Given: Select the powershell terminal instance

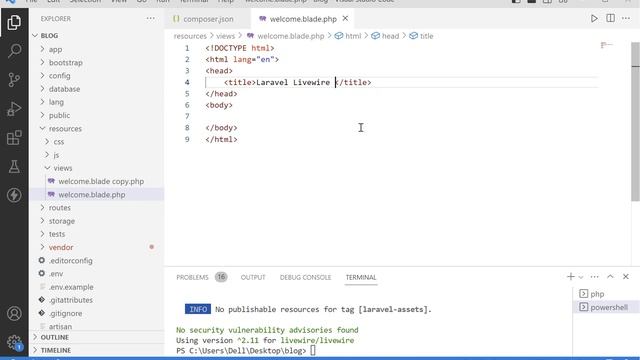Looking at the screenshot, I should [x=606, y=307].
